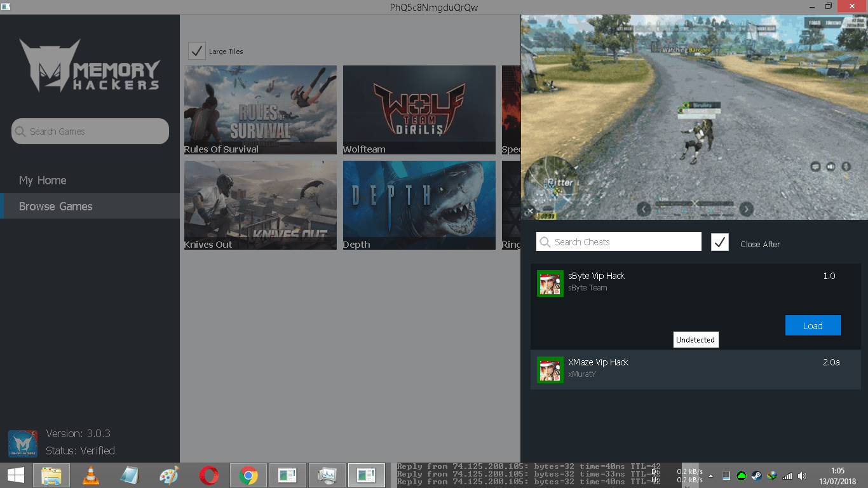
Task: Click the Version: 3.0.3 text
Action: tap(78, 434)
